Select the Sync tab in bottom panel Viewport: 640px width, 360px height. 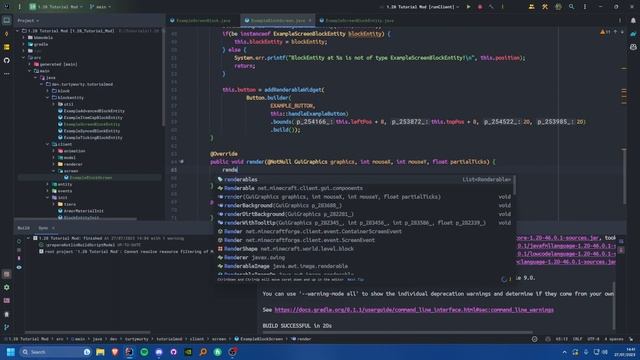[x=43, y=228]
